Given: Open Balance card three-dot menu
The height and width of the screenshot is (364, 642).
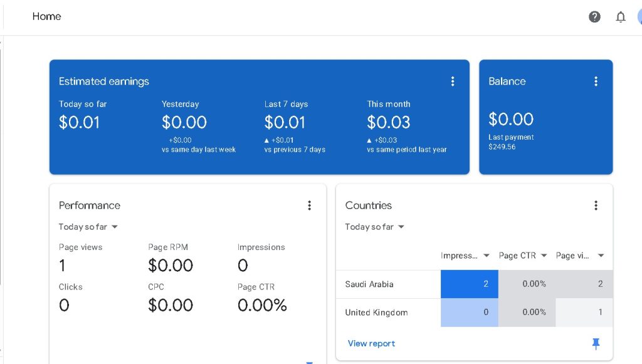Looking at the screenshot, I should point(596,81).
